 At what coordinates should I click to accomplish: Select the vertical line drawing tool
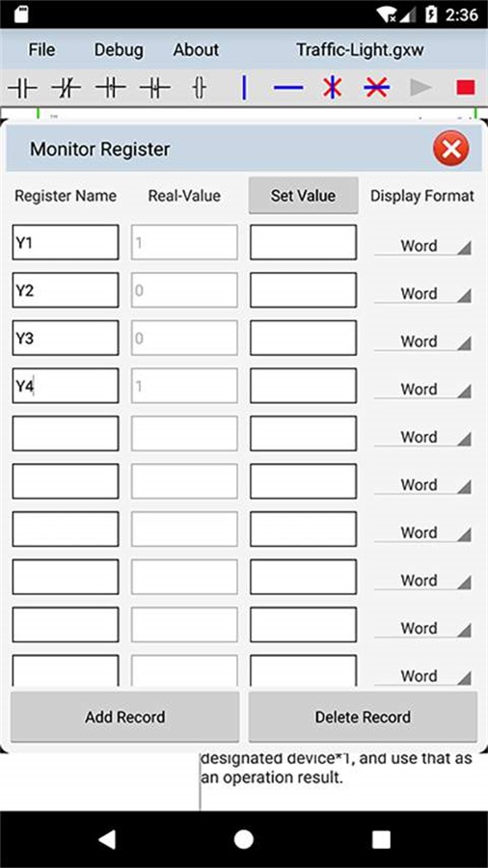(244, 88)
